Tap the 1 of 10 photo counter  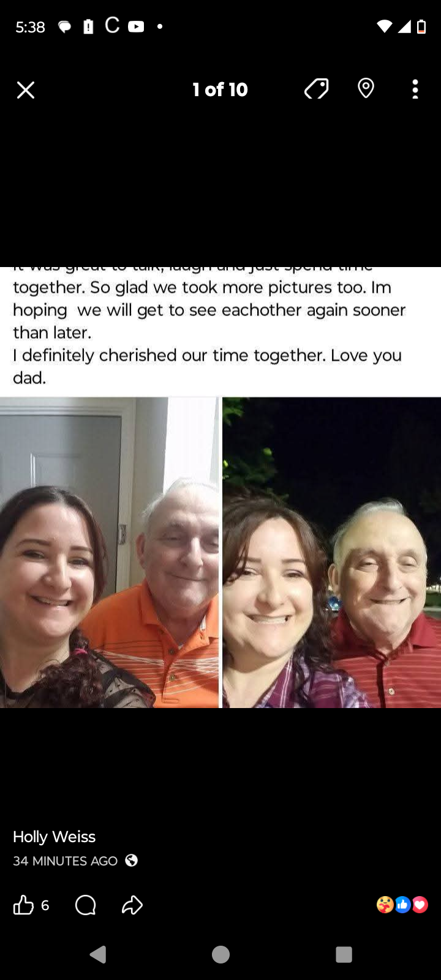pyautogui.click(x=221, y=89)
